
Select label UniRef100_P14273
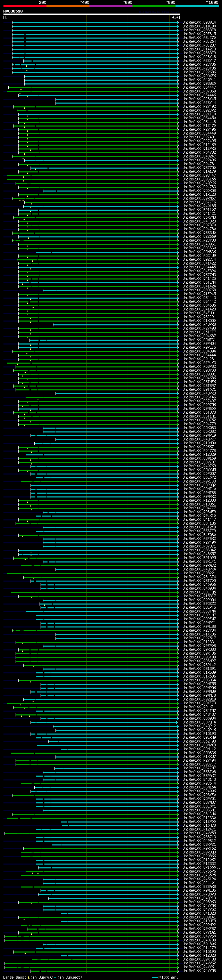click(x=199, y=49)
